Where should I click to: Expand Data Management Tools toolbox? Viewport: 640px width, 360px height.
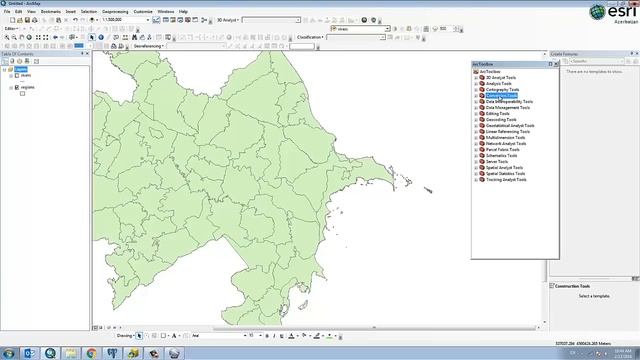[476, 108]
